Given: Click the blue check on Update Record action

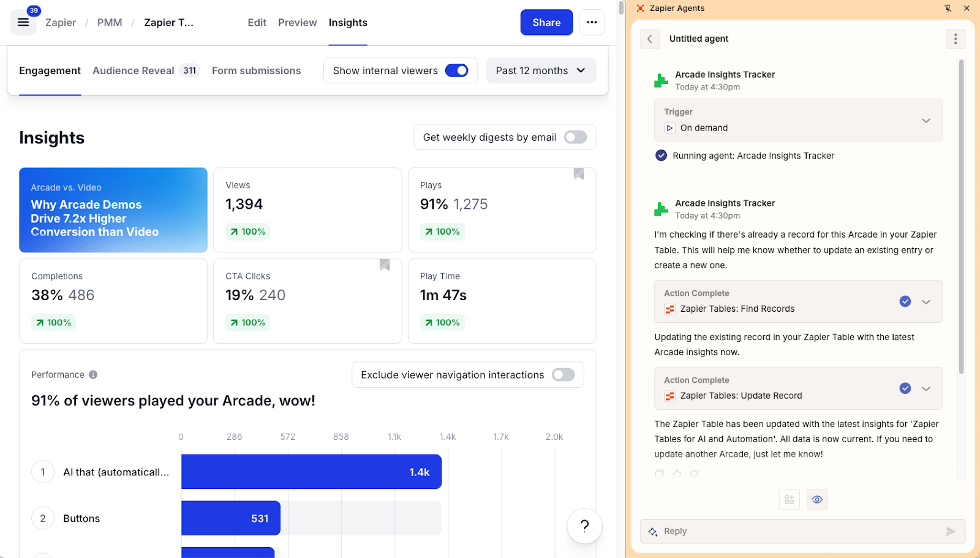Looking at the screenshot, I should pos(905,388).
